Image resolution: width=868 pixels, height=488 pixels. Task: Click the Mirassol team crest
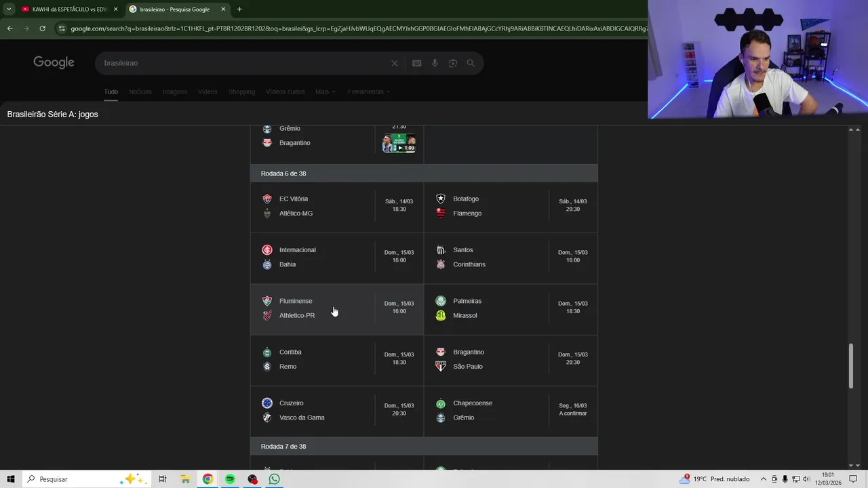[441, 315]
